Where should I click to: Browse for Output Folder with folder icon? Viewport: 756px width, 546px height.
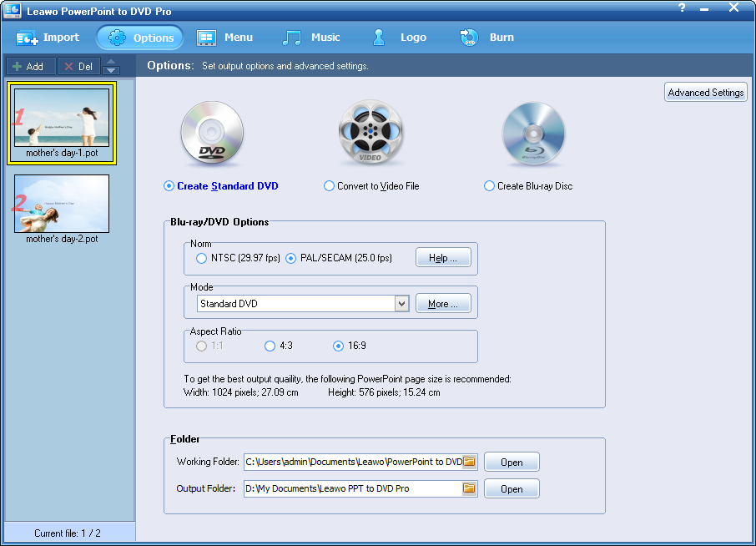tap(469, 488)
